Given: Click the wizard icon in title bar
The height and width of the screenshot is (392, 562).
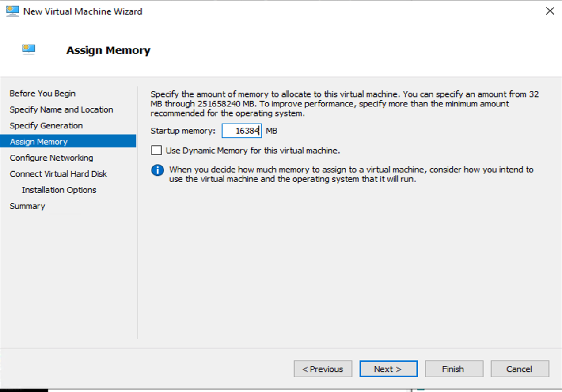Looking at the screenshot, I should pyautogui.click(x=12, y=11).
